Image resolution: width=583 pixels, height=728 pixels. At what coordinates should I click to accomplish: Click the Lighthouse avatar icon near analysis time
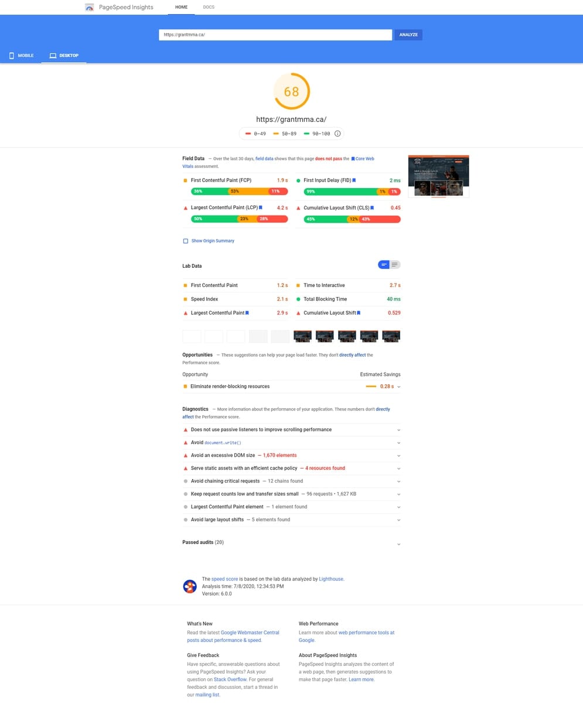(190, 586)
